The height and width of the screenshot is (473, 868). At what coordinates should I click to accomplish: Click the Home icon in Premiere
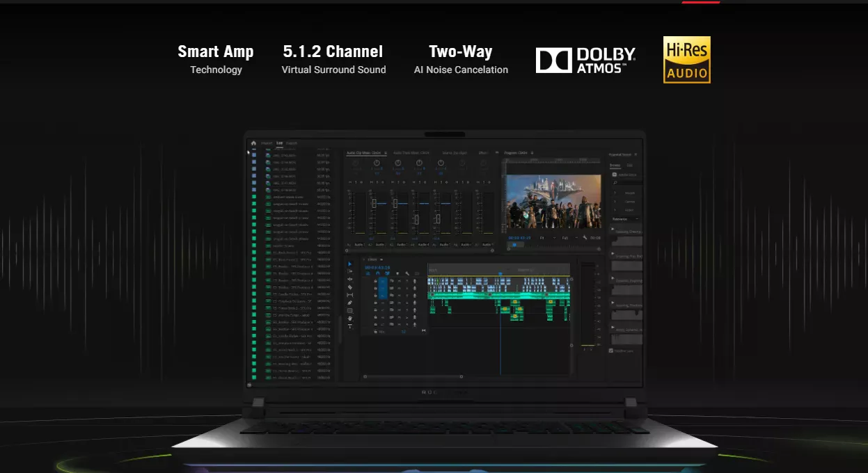[253, 143]
